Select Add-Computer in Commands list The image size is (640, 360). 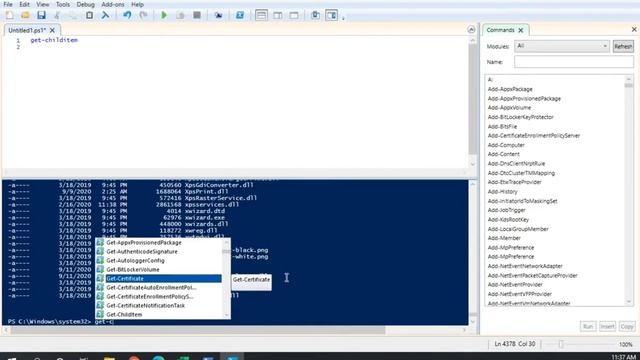(506, 145)
